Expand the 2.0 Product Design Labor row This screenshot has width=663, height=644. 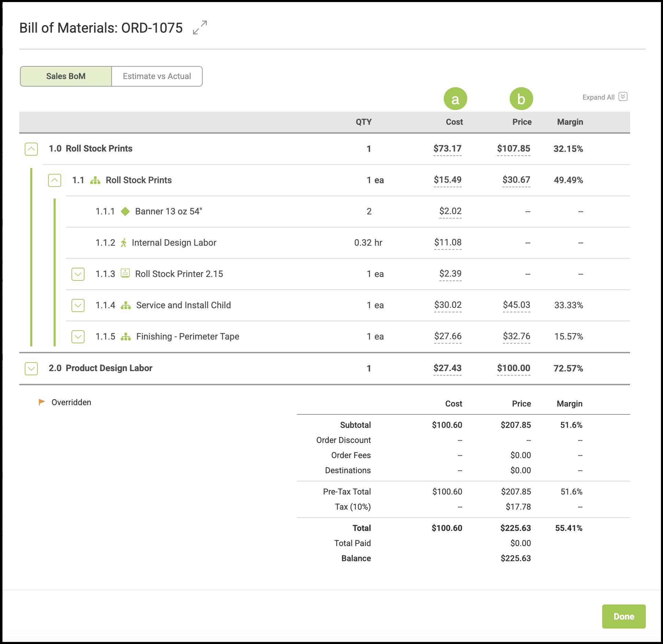31,369
